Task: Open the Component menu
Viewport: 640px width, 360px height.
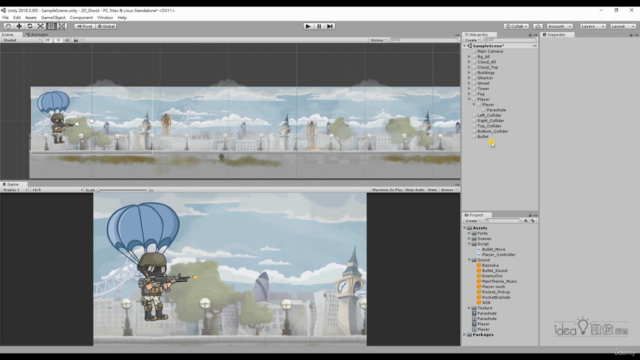Action: click(81, 18)
